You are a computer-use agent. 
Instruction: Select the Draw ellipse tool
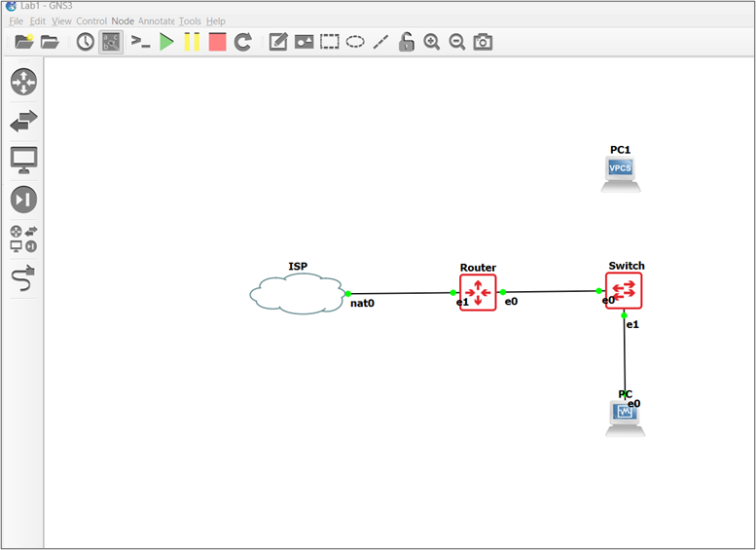[x=355, y=42]
